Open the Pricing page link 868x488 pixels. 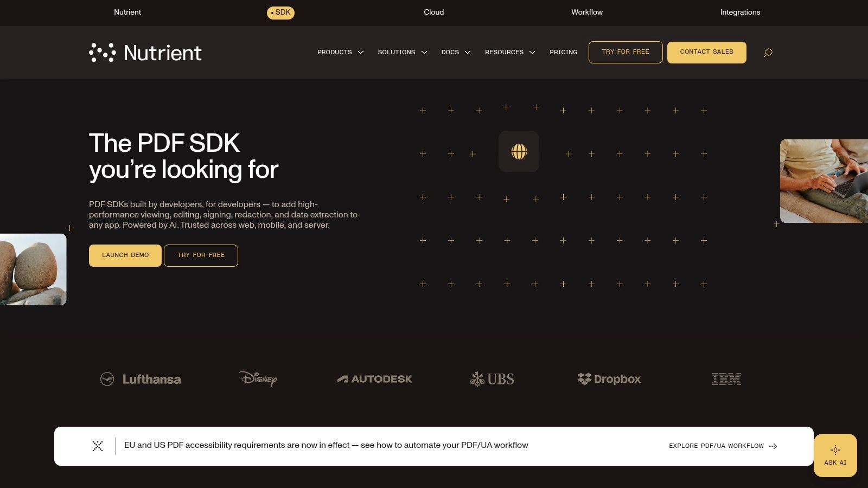[x=563, y=53]
